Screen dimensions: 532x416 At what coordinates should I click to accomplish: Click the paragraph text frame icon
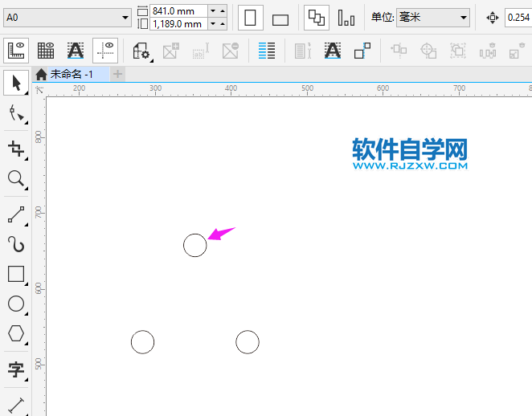coord(303,51)
